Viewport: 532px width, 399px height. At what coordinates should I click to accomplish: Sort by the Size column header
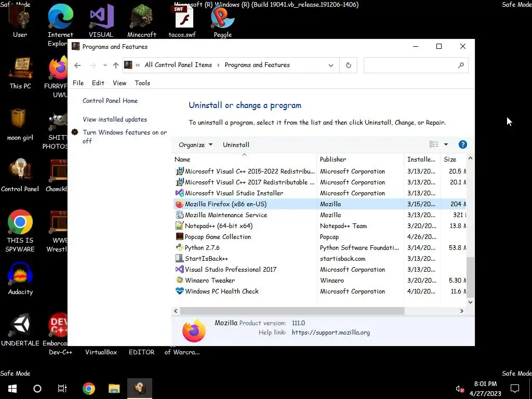453,159
